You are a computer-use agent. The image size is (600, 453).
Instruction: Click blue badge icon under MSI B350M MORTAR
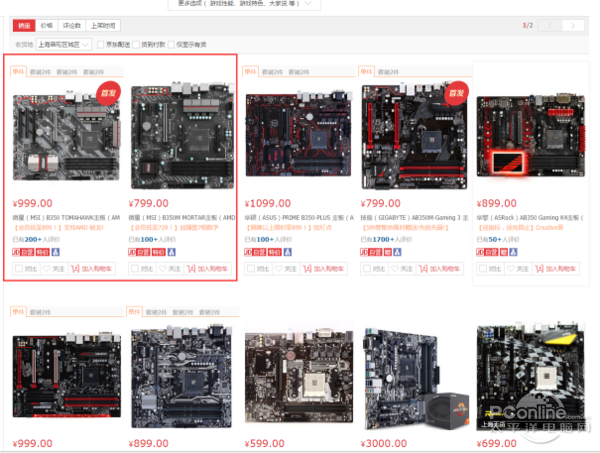click(171, 252)
